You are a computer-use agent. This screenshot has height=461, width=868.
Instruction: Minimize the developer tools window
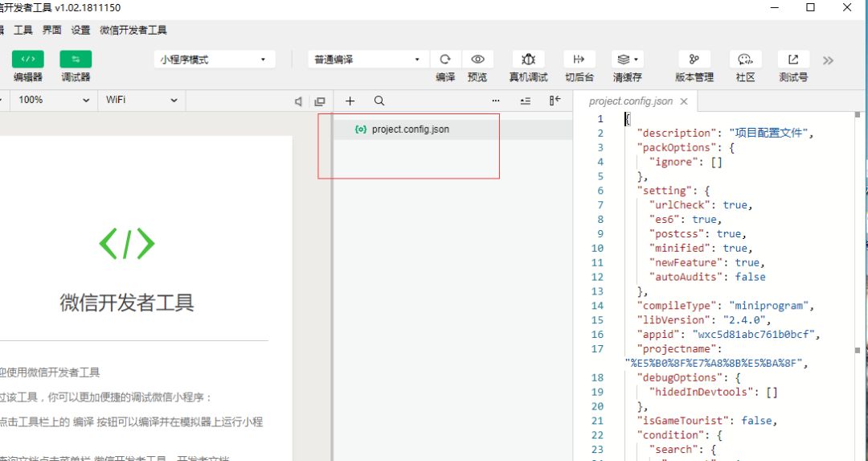[x=774, y=7]
